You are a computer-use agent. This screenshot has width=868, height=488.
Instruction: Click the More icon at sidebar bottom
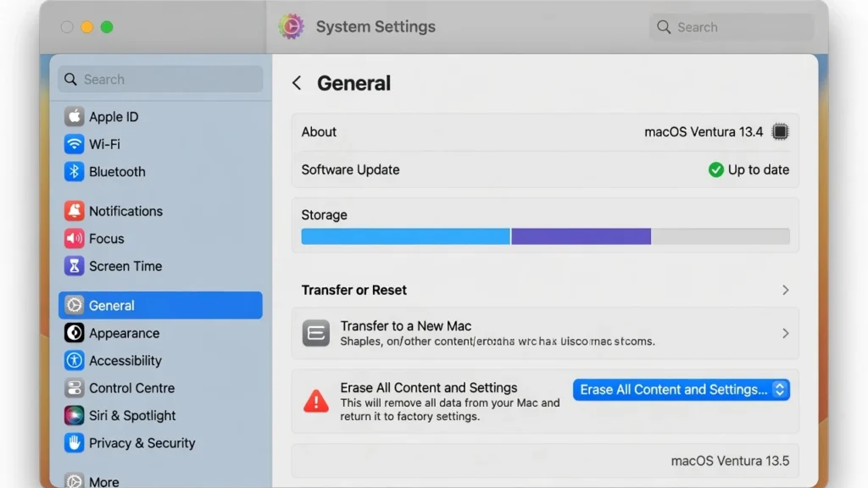point(75,481)
